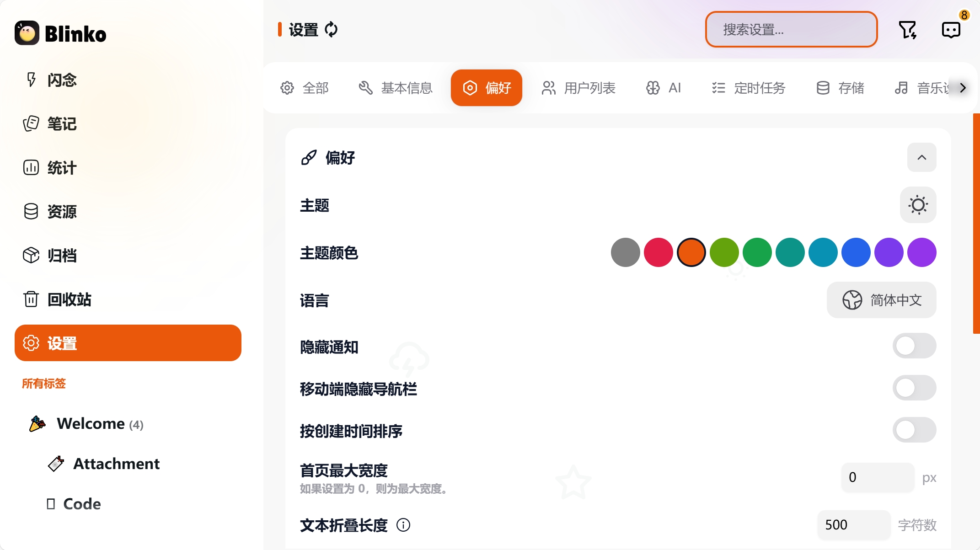Click the refresh icon beside 设置 title
Viewport: 980px width, 550px height.
tap(331, 30)
